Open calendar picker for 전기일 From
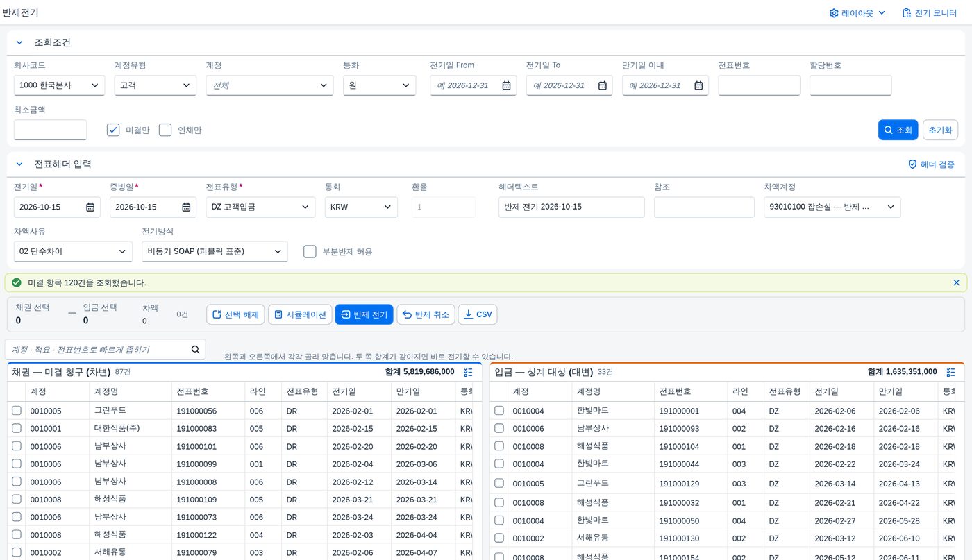Screen dimensions: 972x560 tap(507, 85)
